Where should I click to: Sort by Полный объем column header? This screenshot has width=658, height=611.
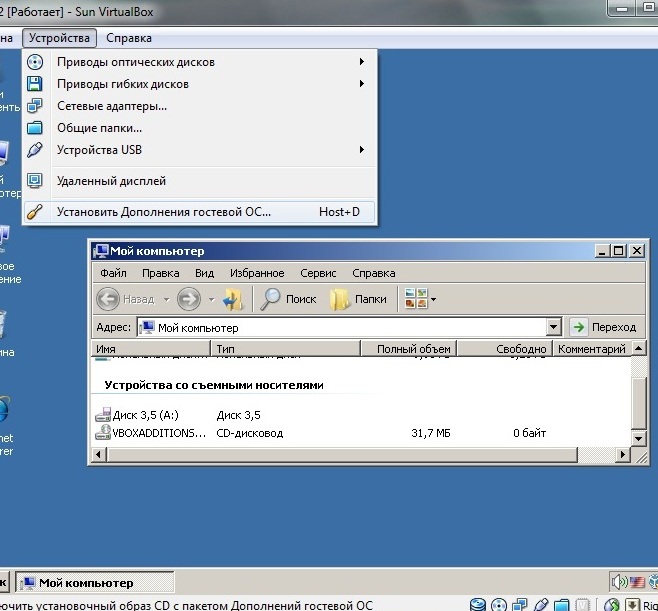[409, 348]
